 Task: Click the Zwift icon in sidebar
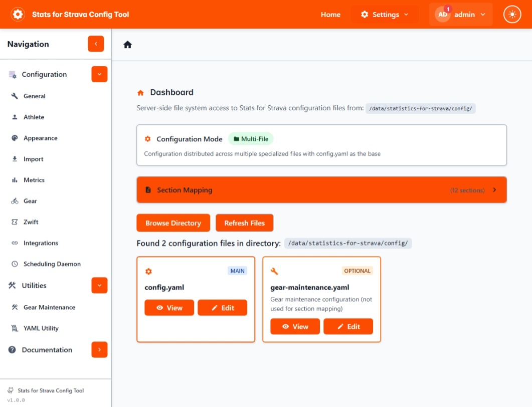coord(15,222)
